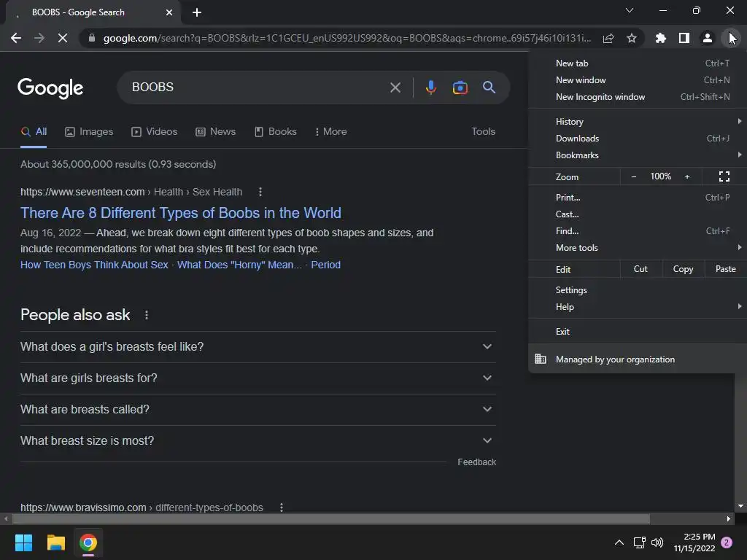This screenshot has width=747, height=560.
Task: Expand 'What breast size is most?' question
Action: [258, 441]
